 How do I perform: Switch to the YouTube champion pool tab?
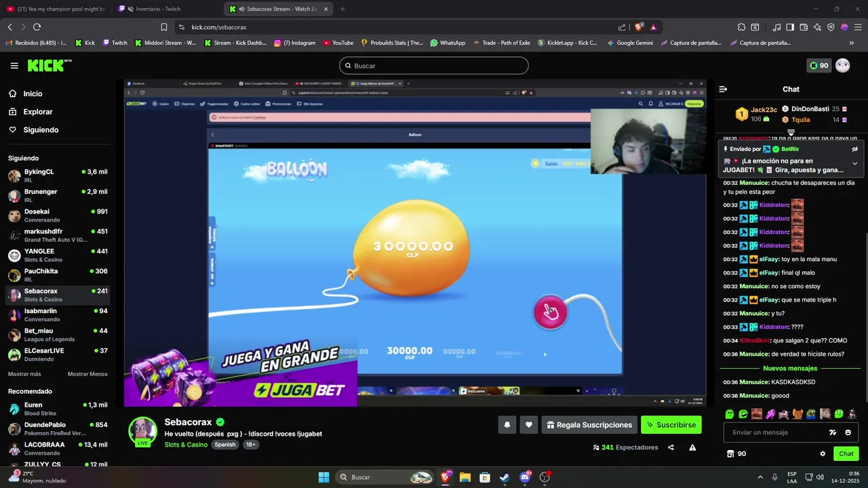(x=57, y=9)
